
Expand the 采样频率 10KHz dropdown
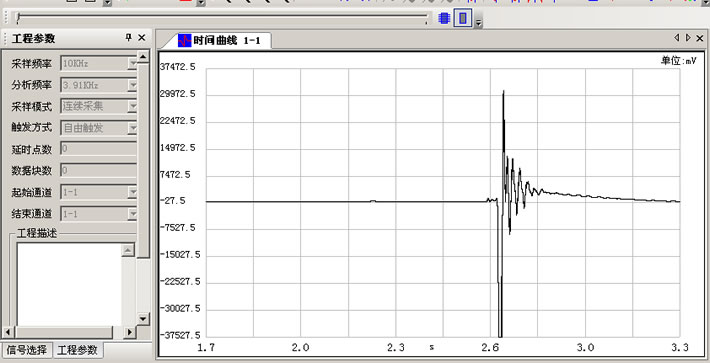click(132, 63)
